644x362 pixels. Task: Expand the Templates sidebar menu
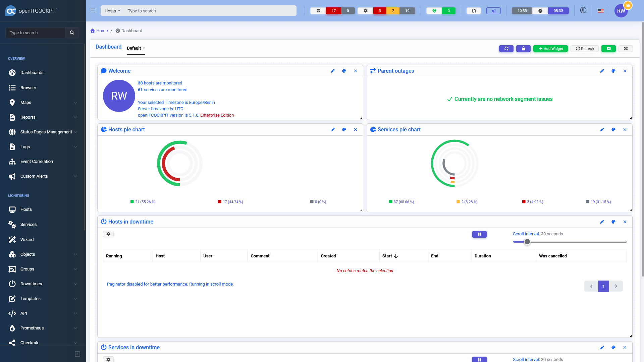[x=43, y=299]
